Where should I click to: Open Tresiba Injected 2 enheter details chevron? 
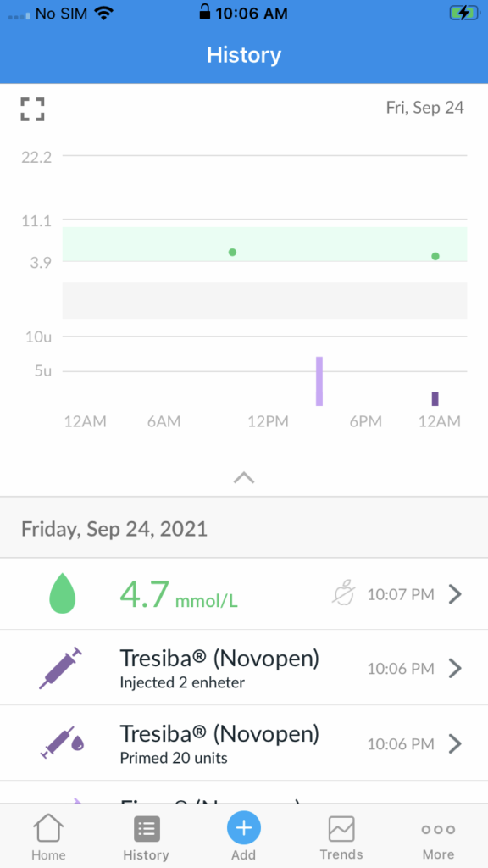pyautogui.click(x=455, y=668)
